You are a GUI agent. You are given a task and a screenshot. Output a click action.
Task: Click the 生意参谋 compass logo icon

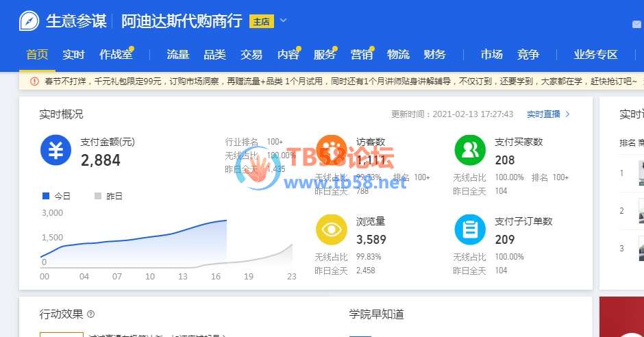tap(29, 21)
